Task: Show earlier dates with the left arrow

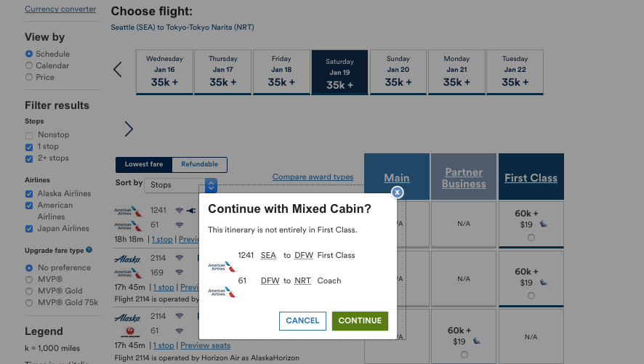Action: click(118, 70)
